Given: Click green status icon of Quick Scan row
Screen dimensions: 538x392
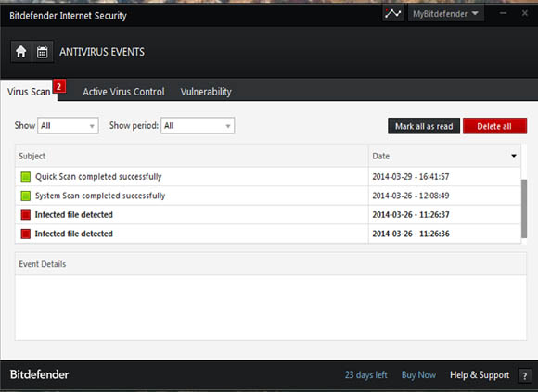Looking at the screenshot, I should pos(26,177).
